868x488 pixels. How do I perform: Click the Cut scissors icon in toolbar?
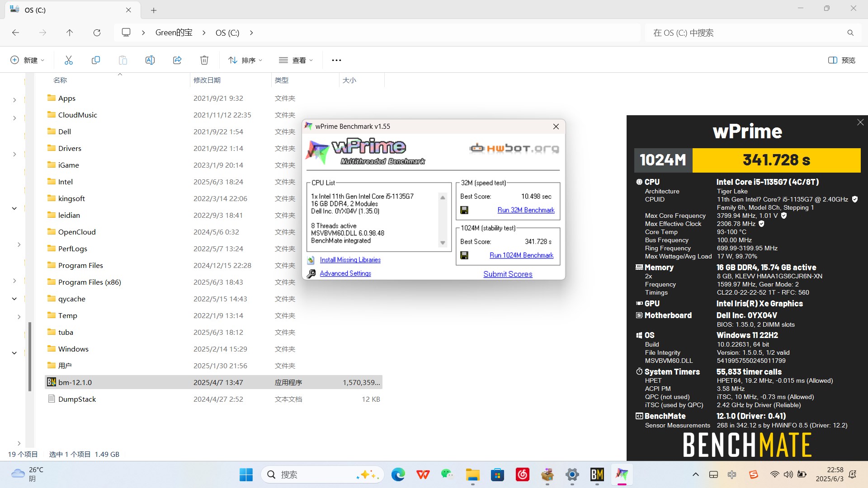(69, 60)
